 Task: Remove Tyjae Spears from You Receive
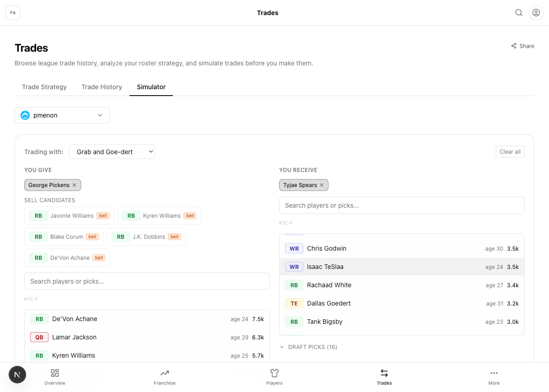(322, 185)
